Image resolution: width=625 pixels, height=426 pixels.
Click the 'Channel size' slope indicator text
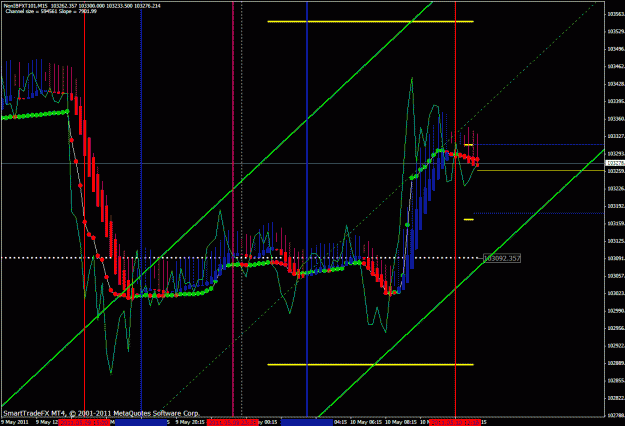click(x=51, y=11)
